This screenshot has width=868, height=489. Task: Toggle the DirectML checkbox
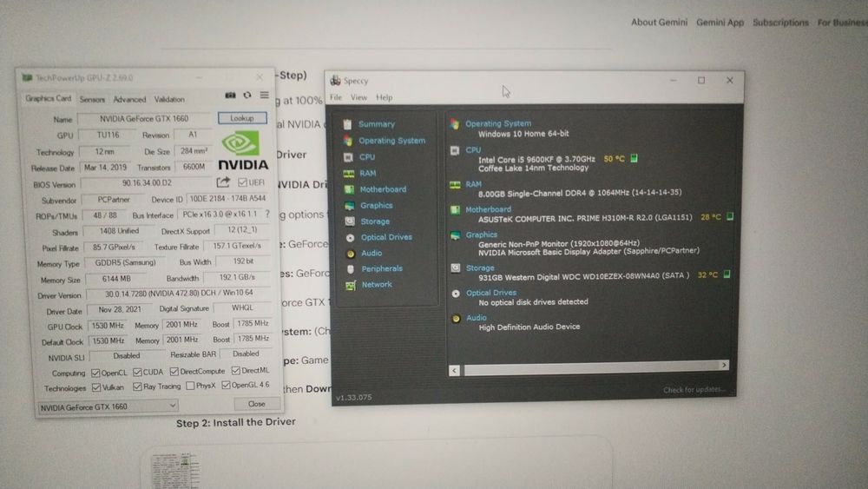click(236, 370)
